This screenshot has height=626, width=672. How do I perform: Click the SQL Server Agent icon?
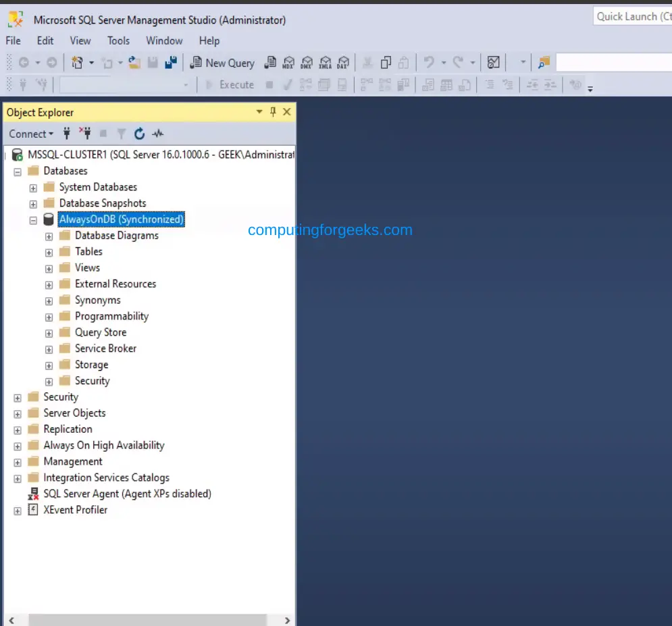point(33,494)
